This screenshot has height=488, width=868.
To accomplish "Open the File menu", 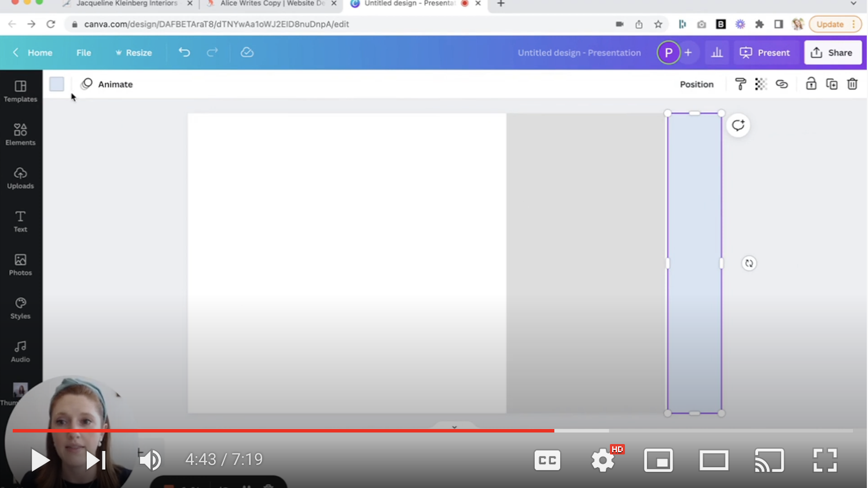I will pyautogui.click(x=84, y=53).
